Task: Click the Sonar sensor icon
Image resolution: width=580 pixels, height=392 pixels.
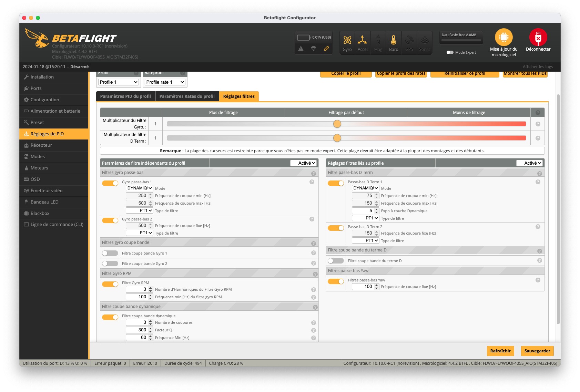Action: pyautogui.click(x=425, y=40)
